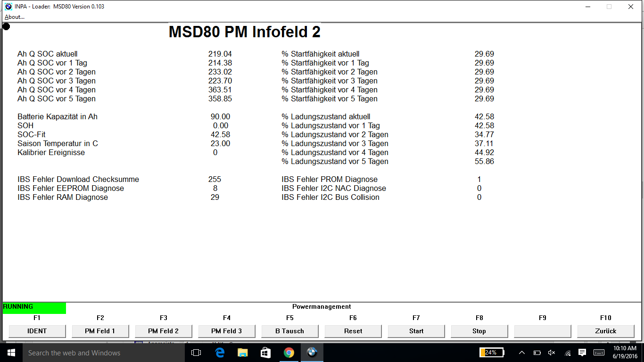Open the Windows Start menu
The image size is (644, 362).
pos(11,353)
